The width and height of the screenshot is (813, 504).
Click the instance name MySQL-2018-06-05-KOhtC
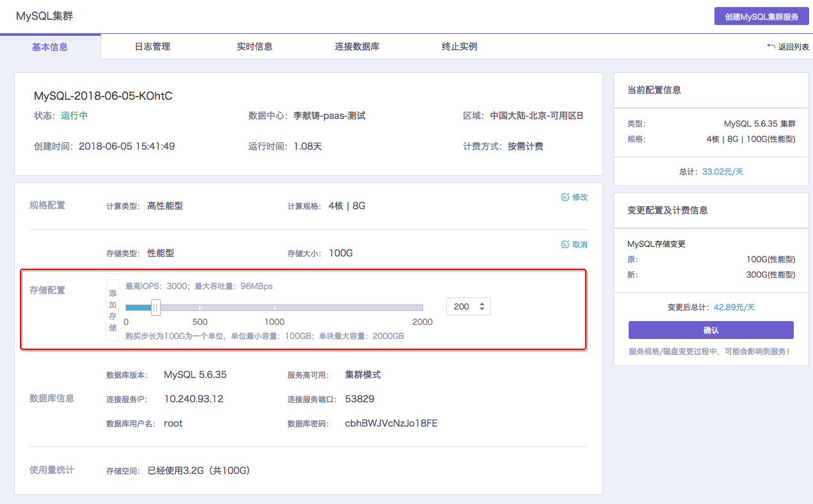103,96
